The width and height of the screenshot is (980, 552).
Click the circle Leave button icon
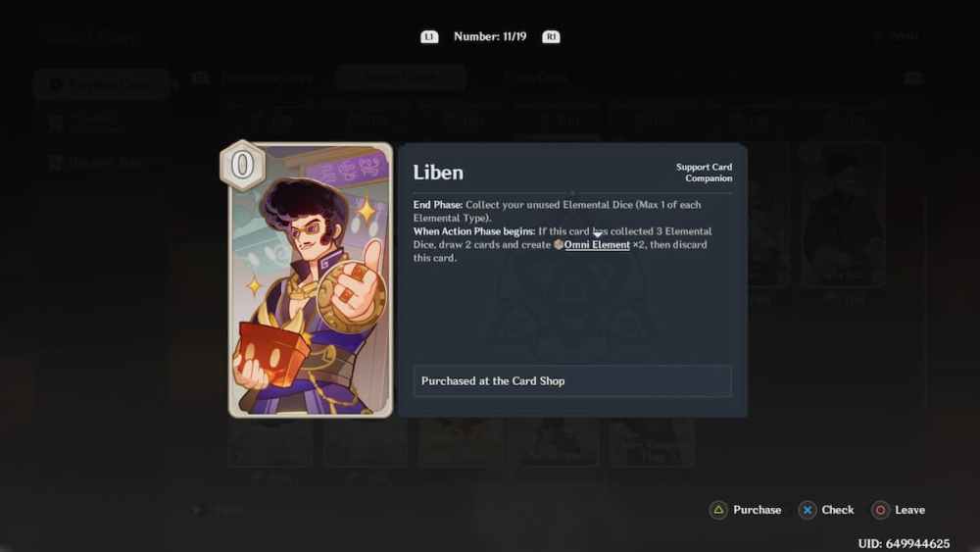click(x=880, y=510)
